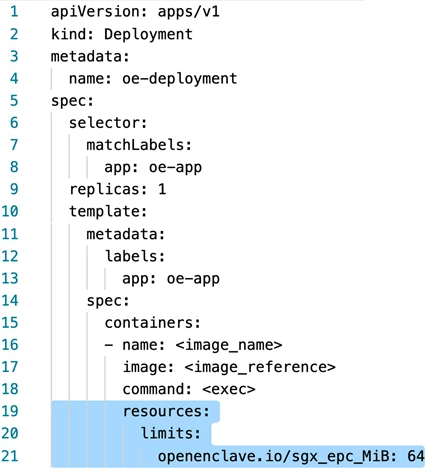Click the <image_name> placeholder
Image resolution: width=435 pixels, height=472 pixels.
tap(229, 345)
